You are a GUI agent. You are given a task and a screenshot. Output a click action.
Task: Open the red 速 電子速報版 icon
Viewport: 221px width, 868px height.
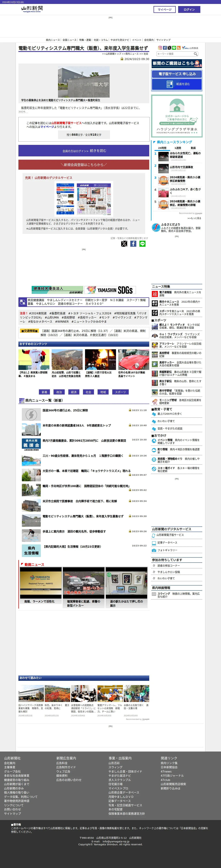tap(155, 294)
